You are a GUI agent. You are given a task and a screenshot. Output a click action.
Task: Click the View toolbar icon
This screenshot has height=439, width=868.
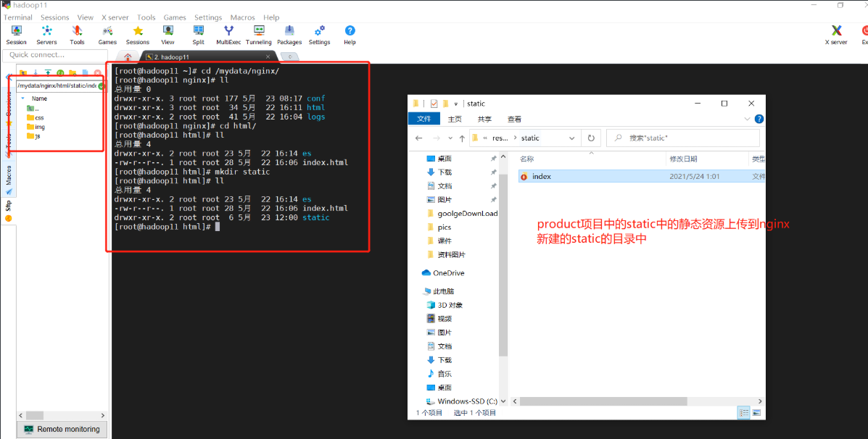click(x=168, y=35)
